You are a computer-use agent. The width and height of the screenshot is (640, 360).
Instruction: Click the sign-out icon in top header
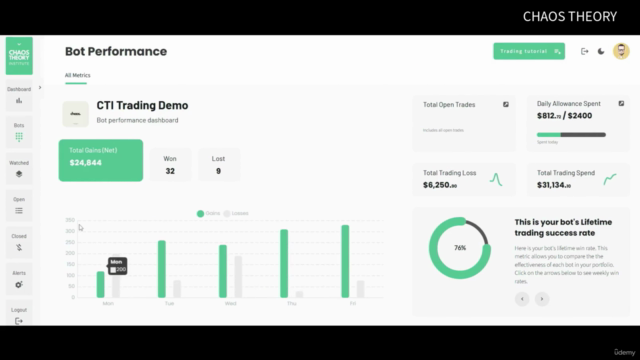tap(584, 51)
